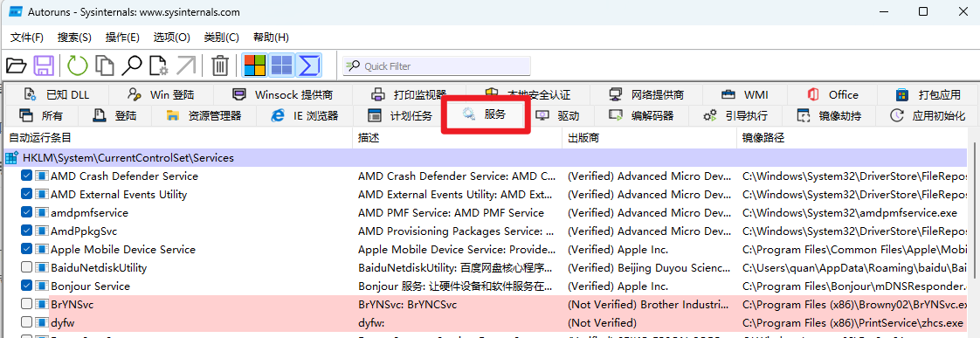Uncheck Apple Mobile Device Service checkbox

(x=26, y=249)
